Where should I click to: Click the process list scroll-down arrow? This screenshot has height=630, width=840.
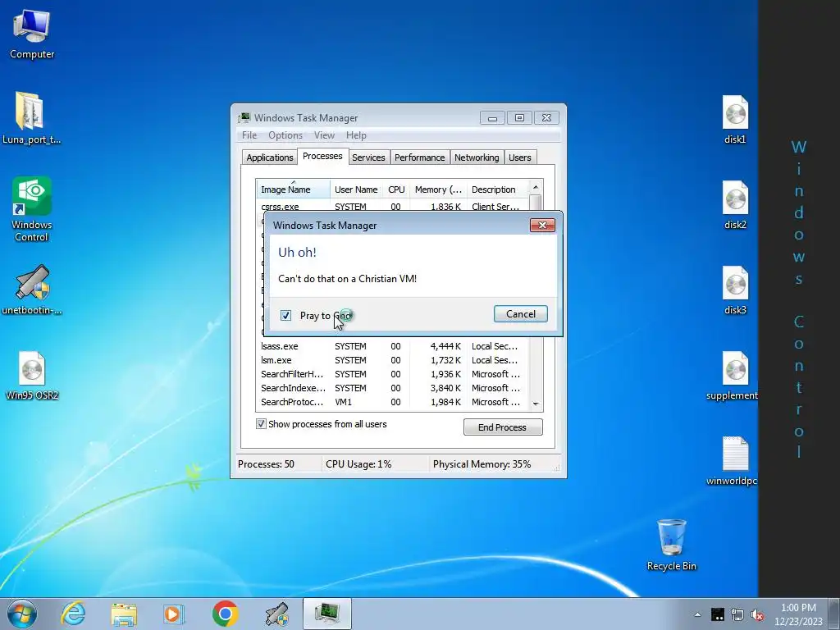(536, 404)
